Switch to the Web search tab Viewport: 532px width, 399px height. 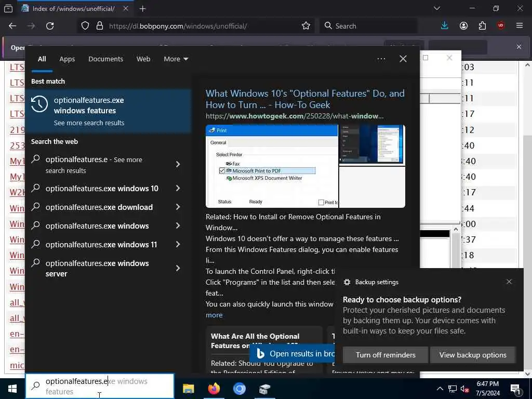[x=143, y=59]
